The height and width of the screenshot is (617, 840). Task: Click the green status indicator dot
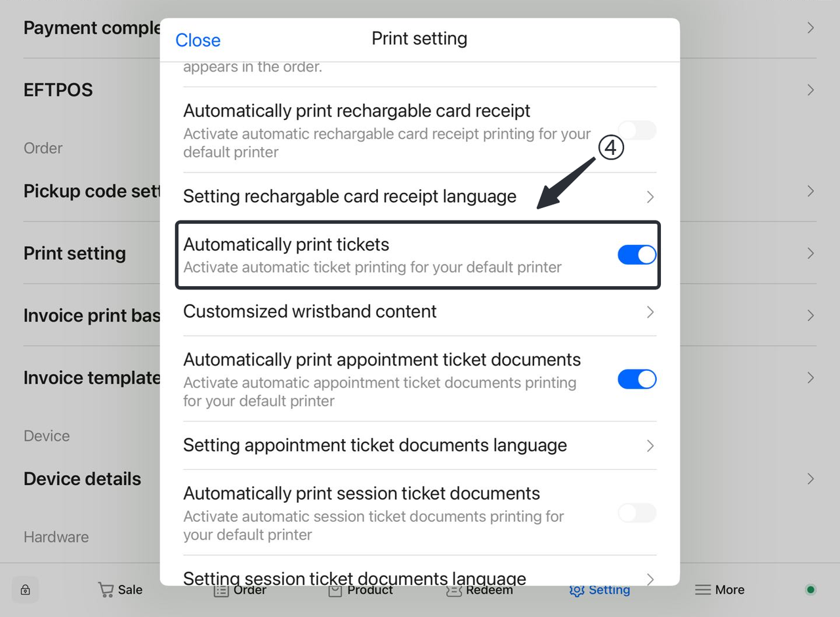pyautogui.click(x=810, y=589)
